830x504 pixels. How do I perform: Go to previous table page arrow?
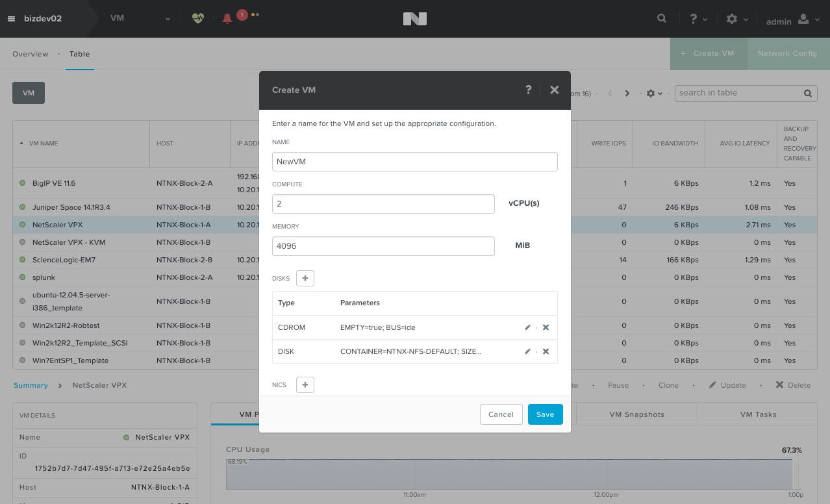[x=610, y=94]
